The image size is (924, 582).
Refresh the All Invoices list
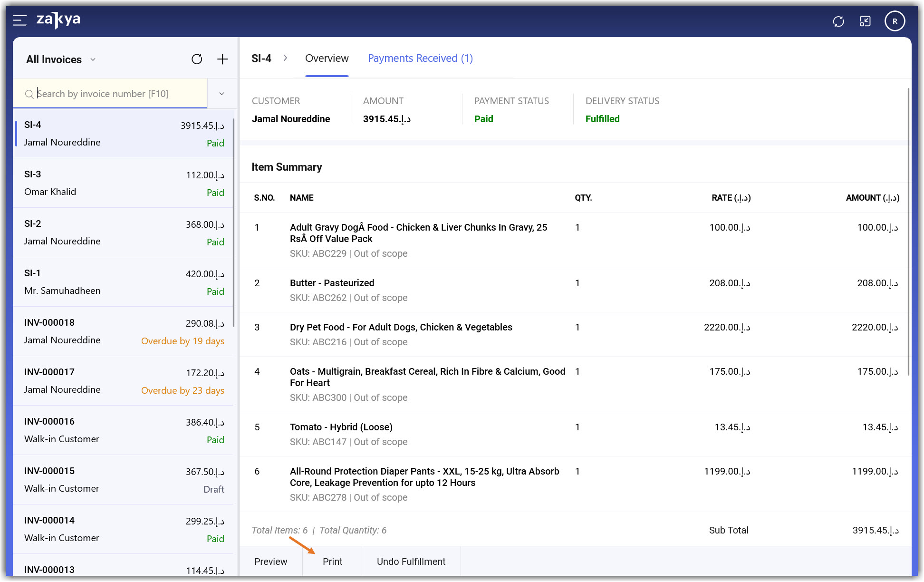[x=197, y=59]
